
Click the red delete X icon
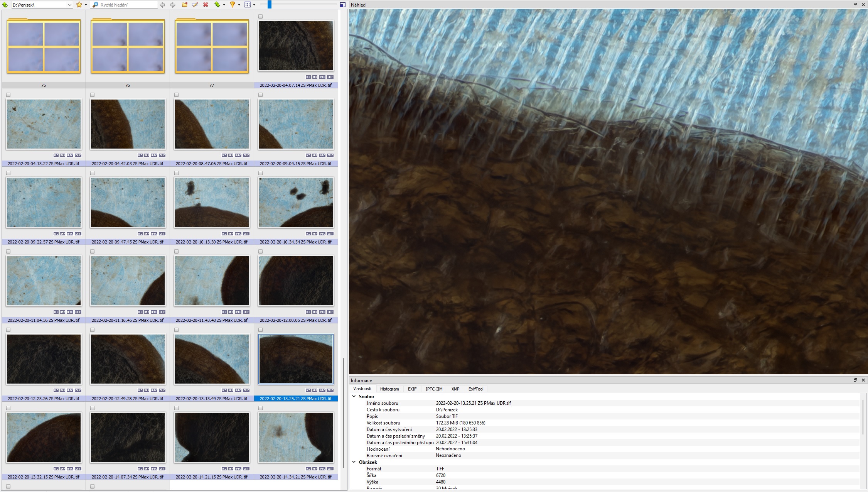206,5
